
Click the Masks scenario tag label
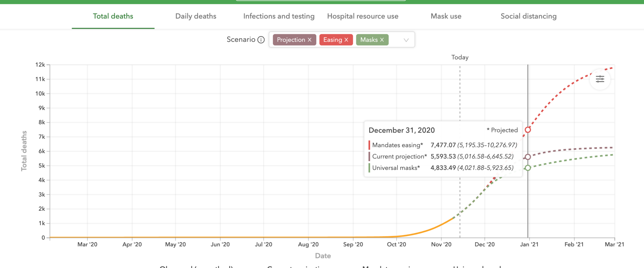pos(369,40)
